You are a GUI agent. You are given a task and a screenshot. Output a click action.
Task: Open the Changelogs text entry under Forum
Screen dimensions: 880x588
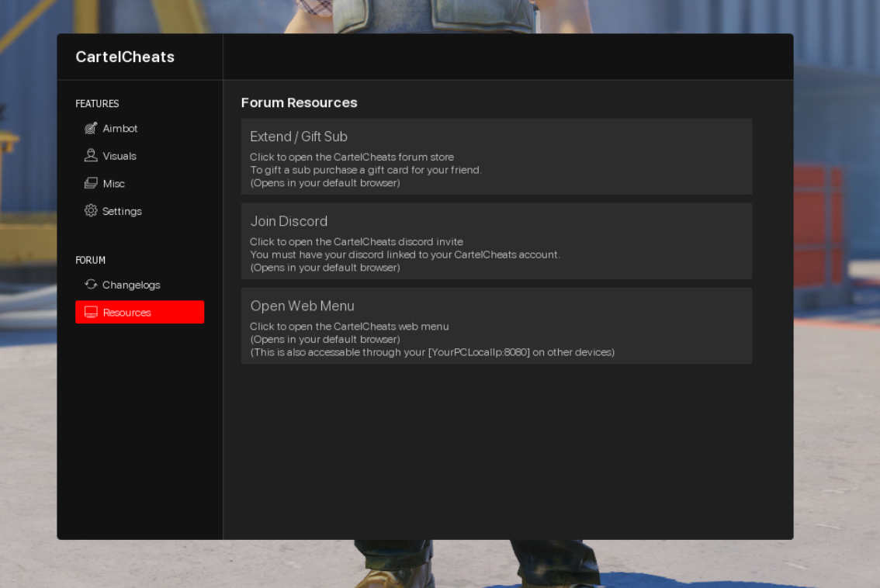pos(131,285)
